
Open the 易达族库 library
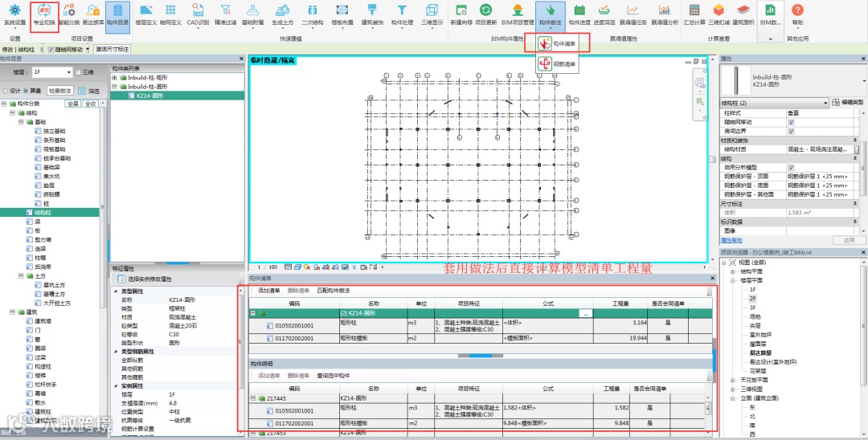pos(93,15)
